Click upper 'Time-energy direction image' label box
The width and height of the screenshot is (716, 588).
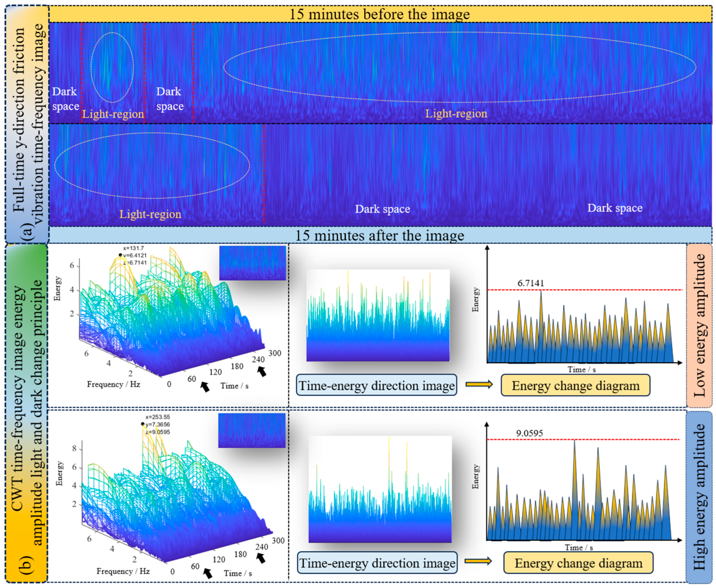[x=376, y=385]
